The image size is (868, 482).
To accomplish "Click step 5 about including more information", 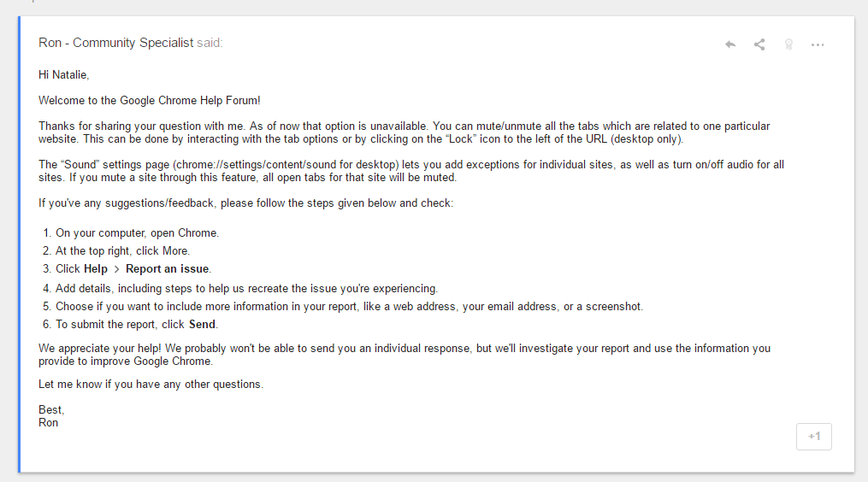I will click(x=349, y=306).
